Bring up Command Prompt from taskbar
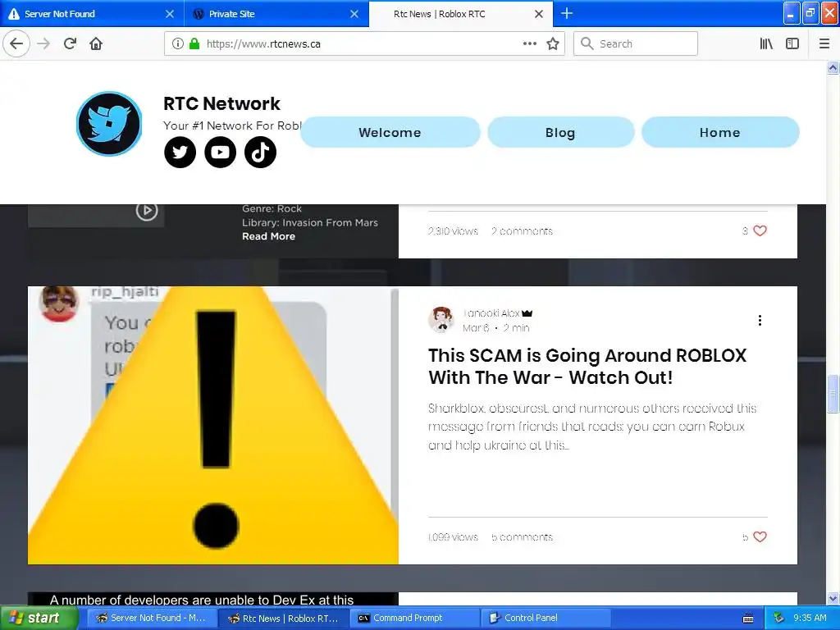This screenshot has height=630, width=840. coord(416,619)
